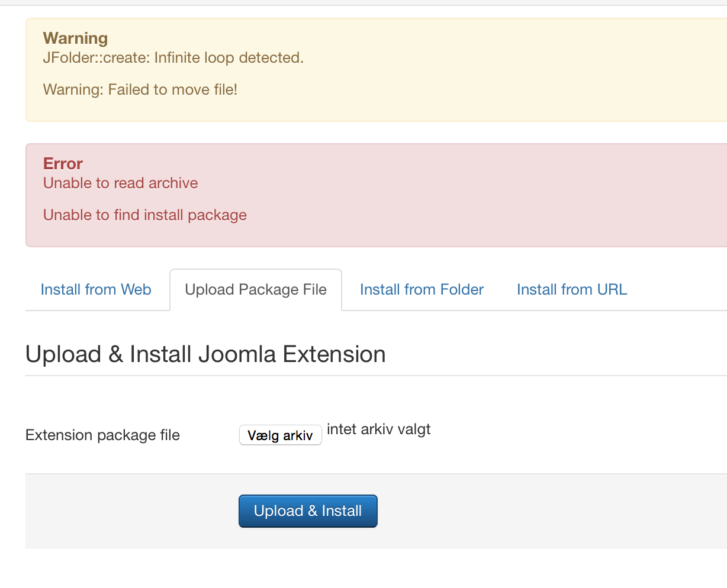Click the 'intet arkiv valgt' file status text

pyautogui.click(x=379, y=429)
